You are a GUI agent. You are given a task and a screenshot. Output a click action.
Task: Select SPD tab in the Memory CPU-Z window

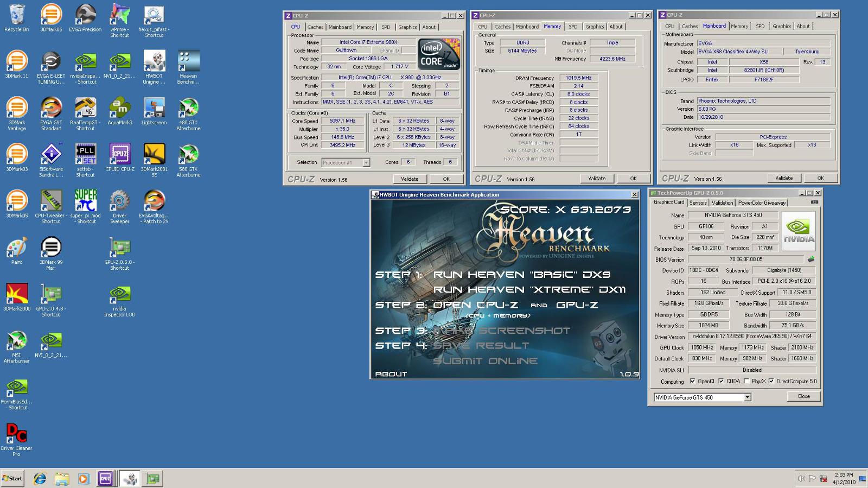pos(573,27)
